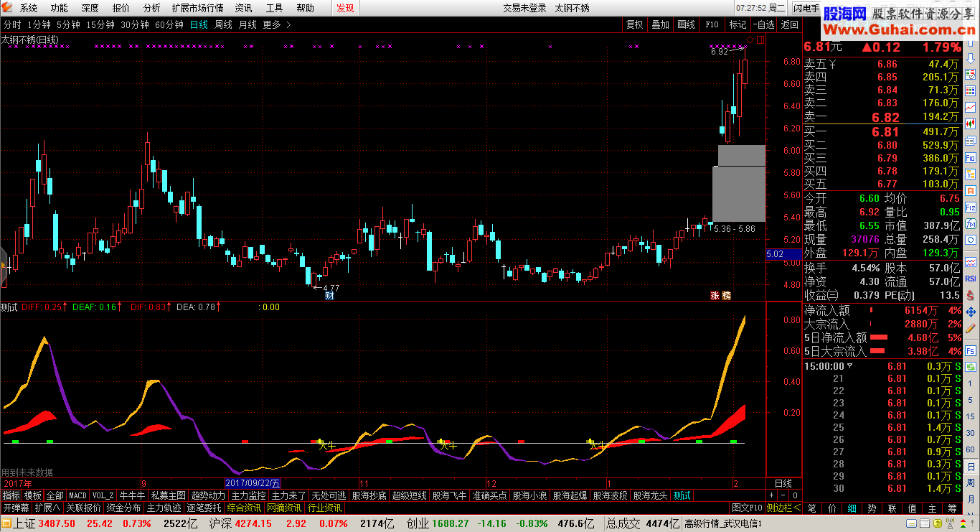The width and height of the screenshot is (980, 532).
Task: Open the 报价 menu
Action: tap(121, 8)
